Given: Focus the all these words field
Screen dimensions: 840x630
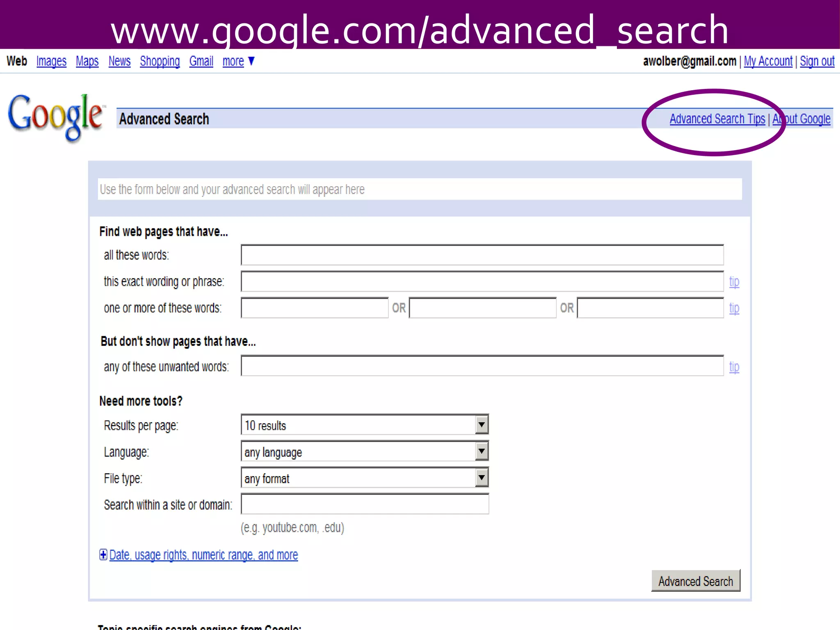Looking at the screenshot, I should pos(482,255).
